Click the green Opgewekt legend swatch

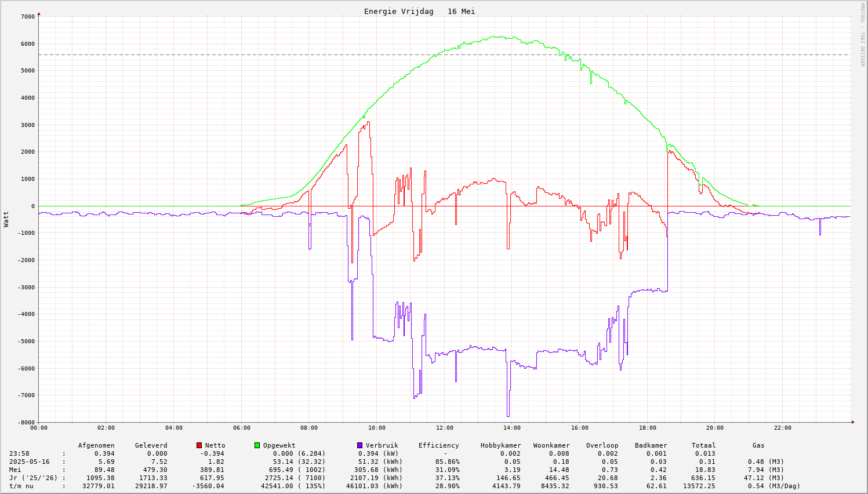click(257, 445)
